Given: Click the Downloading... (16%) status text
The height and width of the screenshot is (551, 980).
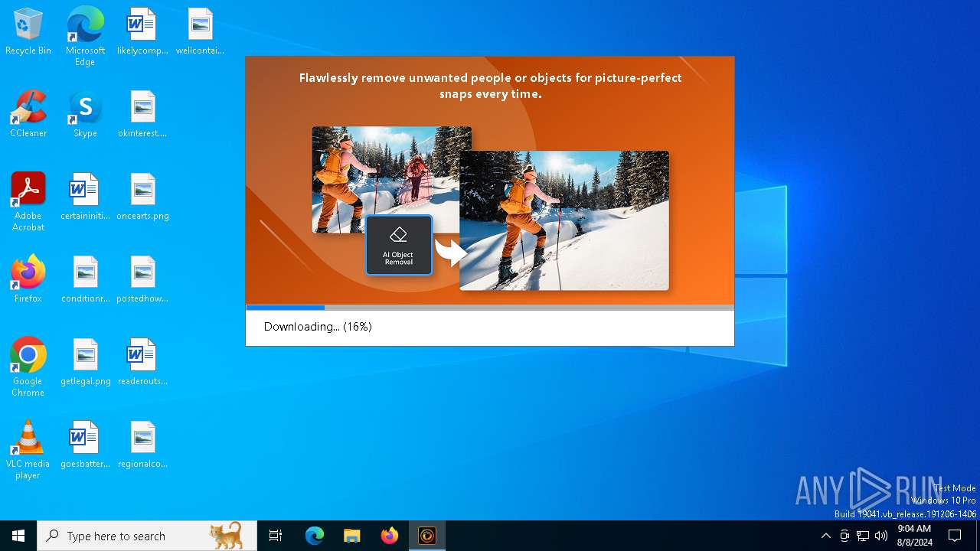Looking at the screenshot, I should [x=318, y=327].
